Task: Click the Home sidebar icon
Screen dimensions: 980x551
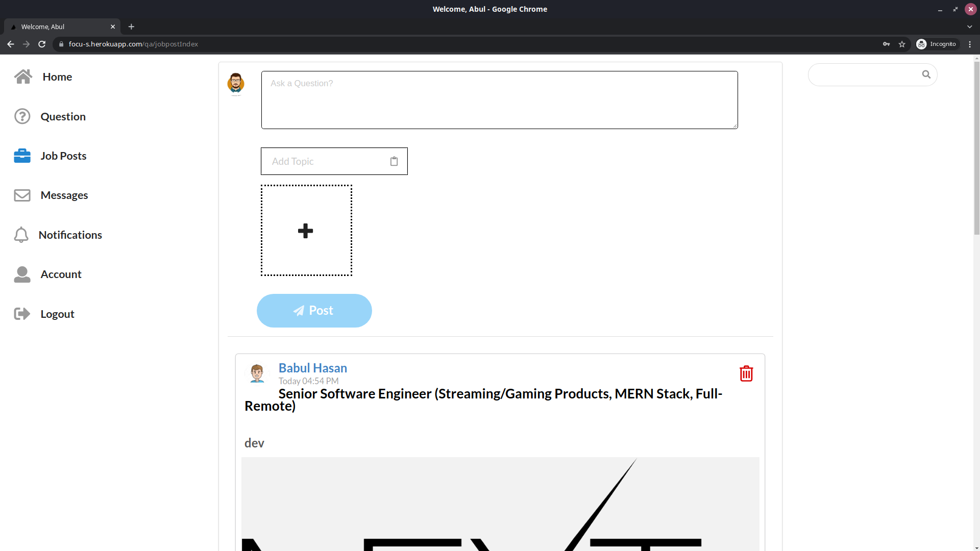Action: point(22,76)
